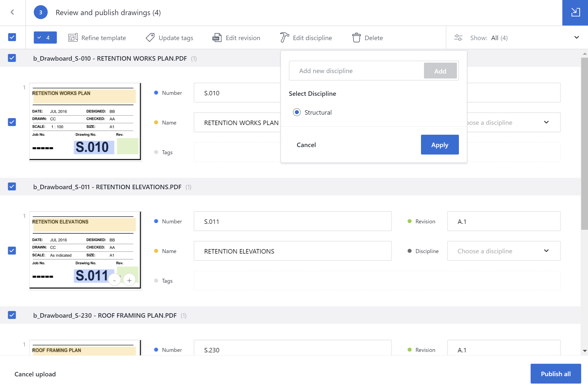Select the Structural discipline radio button
Image resolution: width=588 pixels, height=390 pixels.
pos(297,112)
